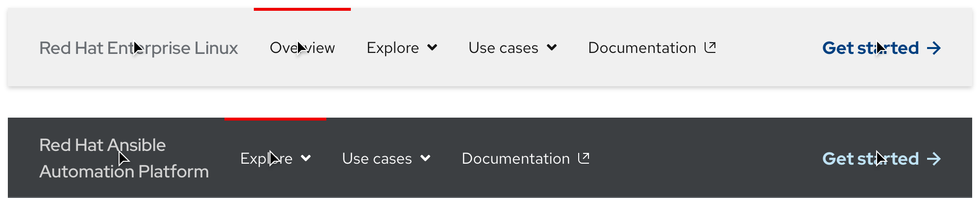The height and width of the screenshot is (198, 980).
Task: Click red active indicator above Overview
Action: tap(302, 9)
